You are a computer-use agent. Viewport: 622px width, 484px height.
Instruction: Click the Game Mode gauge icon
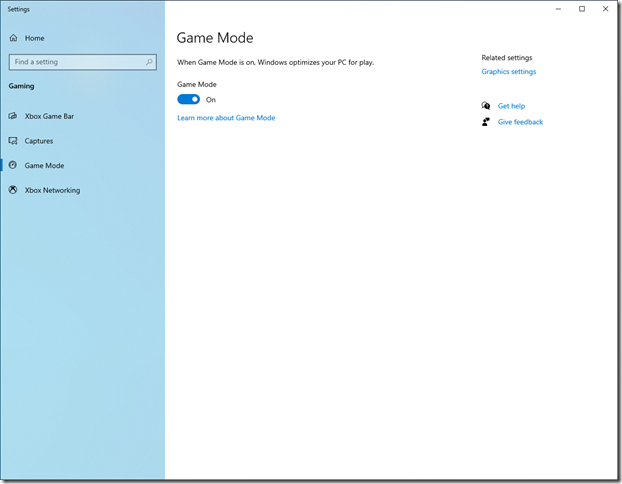tap(13, 165)
